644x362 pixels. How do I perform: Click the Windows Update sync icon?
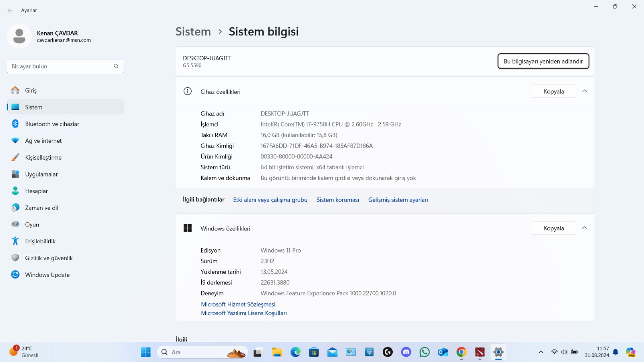pos(15,275)
